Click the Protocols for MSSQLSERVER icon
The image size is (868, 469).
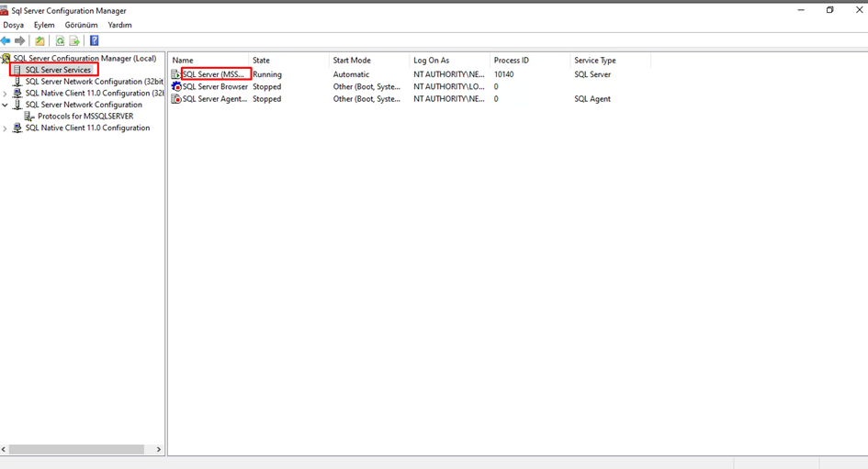click(29, 117)
